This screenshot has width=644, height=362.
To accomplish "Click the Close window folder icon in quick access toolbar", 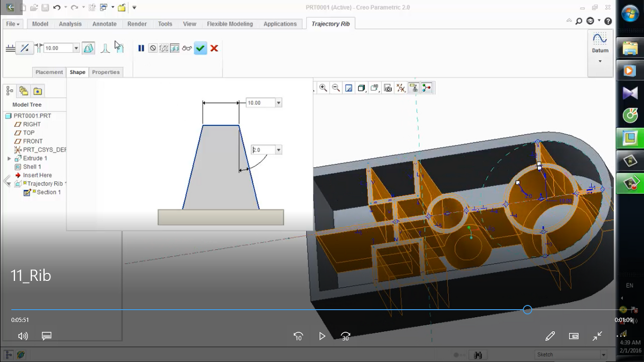I will tap(121, 8).
